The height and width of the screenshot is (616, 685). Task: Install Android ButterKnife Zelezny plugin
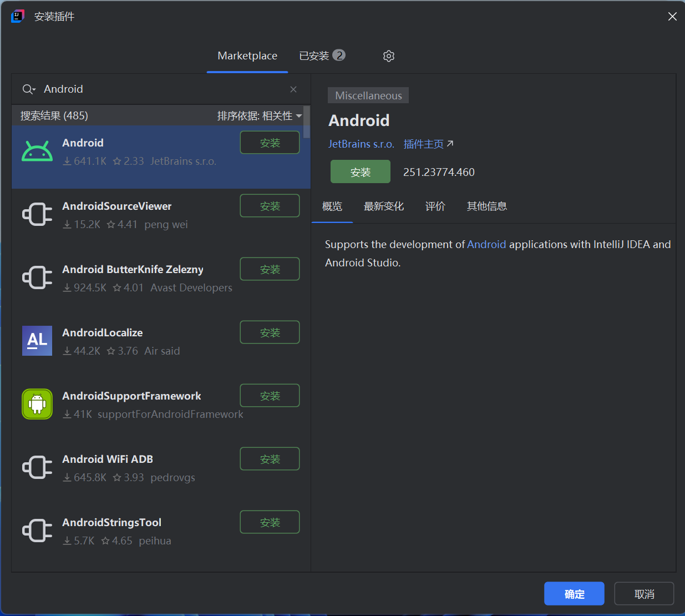pyautogui.click(x=270, y=269)
